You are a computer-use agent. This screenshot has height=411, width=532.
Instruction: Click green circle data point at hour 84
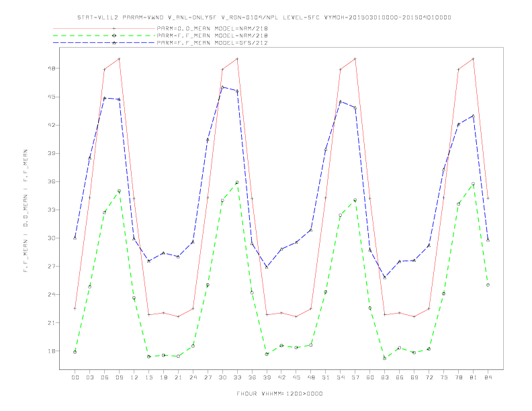pos(488,285)
